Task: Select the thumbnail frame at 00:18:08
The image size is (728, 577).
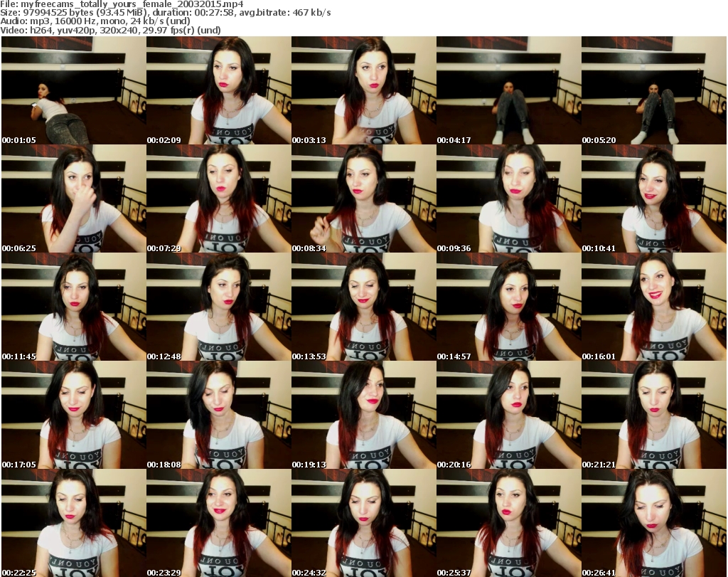Action: point(219,415)
